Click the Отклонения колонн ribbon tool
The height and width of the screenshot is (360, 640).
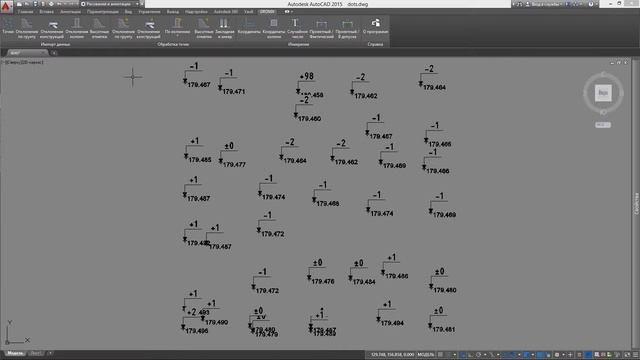point(76,28)
